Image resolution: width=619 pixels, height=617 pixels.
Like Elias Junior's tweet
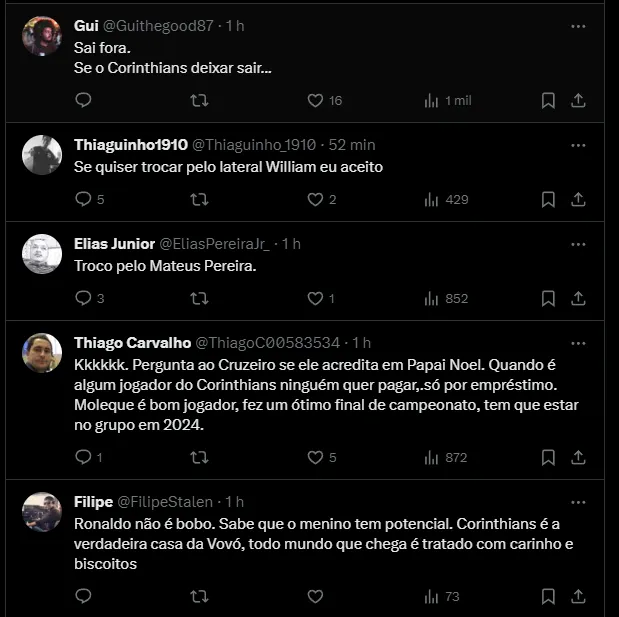click(315, 298)
